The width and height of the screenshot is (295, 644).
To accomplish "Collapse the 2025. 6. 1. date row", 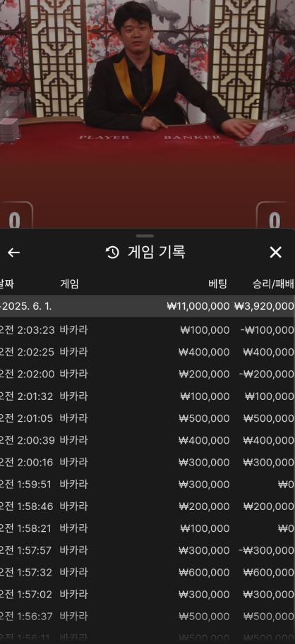I will point(147,306).
